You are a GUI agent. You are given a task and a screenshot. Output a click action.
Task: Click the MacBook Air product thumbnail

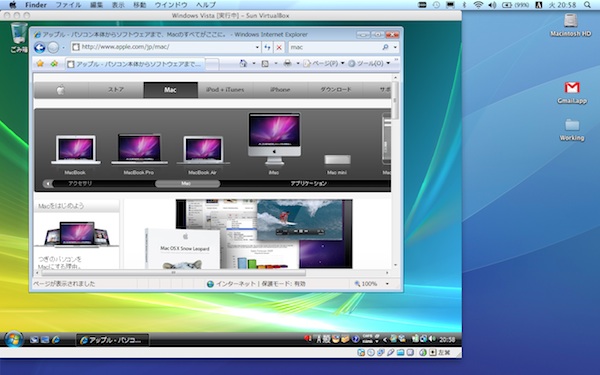(203, 155)
